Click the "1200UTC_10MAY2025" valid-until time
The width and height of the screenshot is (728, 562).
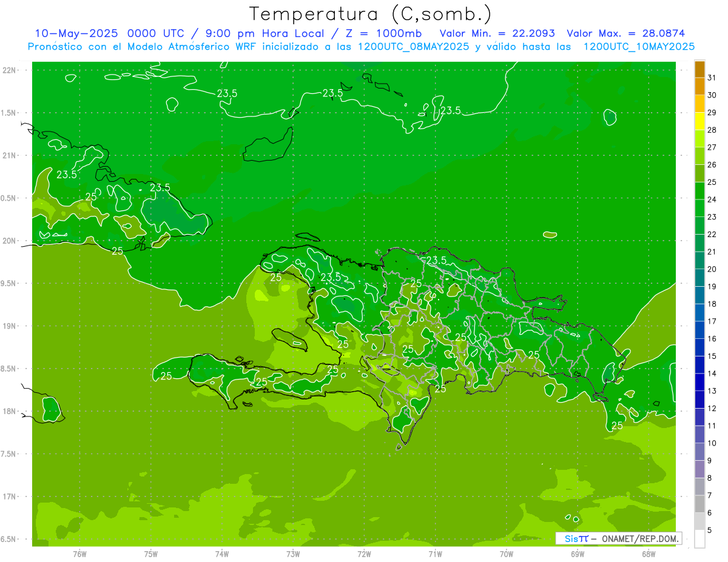639,46
